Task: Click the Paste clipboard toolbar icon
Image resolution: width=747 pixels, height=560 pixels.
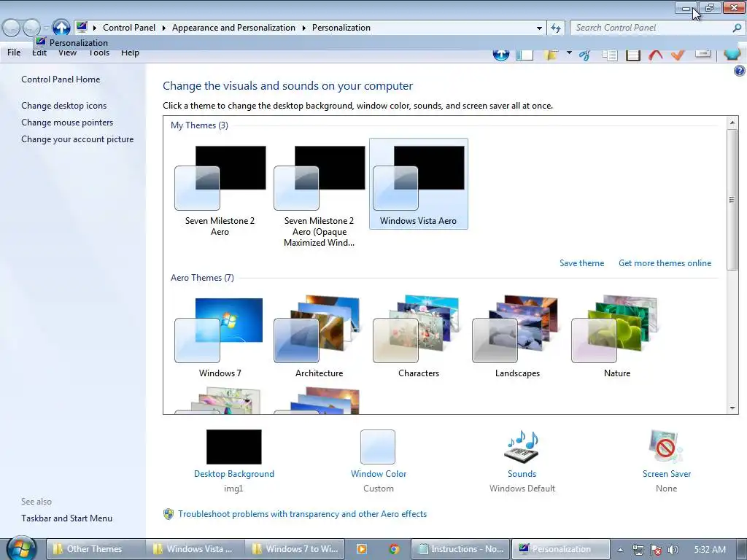Action: coord(632,55)
